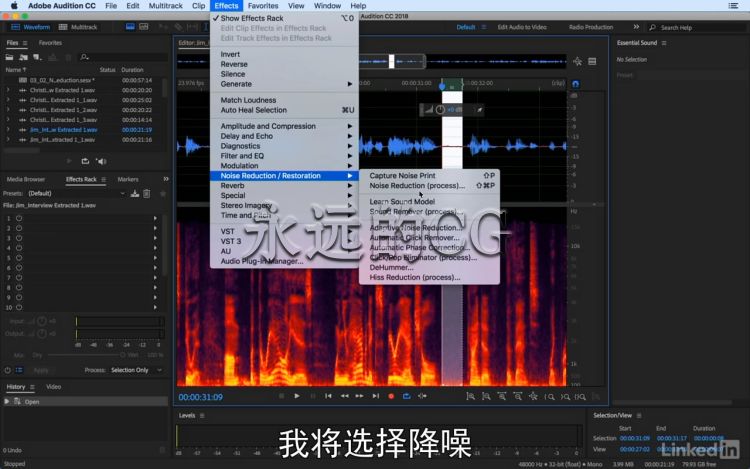Click the fast forward button
The width and height of the screenshot is (750, 469).
click(359, 396)
